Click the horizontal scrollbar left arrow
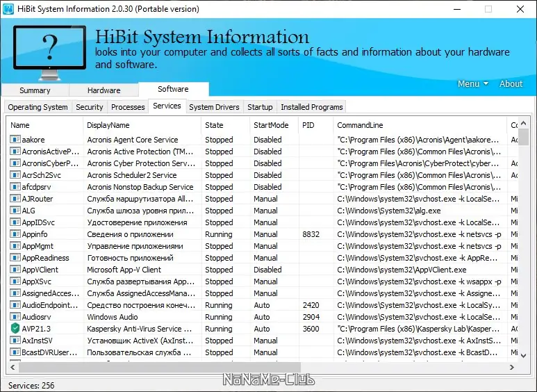This screenshot has width=537, height=392. click(x=13, y=368)
